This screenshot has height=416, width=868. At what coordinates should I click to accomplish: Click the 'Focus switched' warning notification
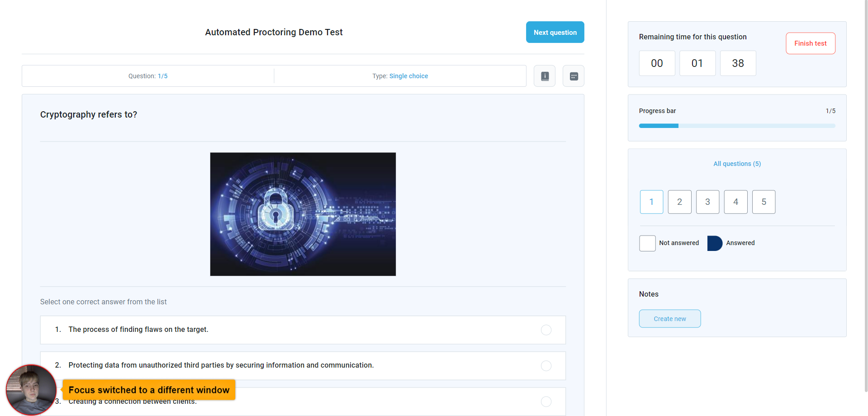(x=149, y=390)
